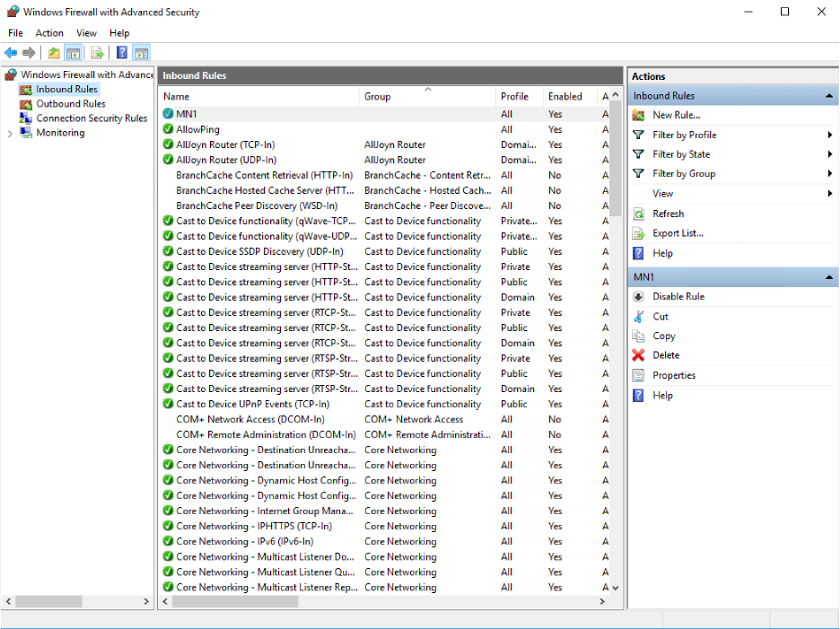
Task: Collapse the Inbound Rules actions section
Action: (829, 96)
